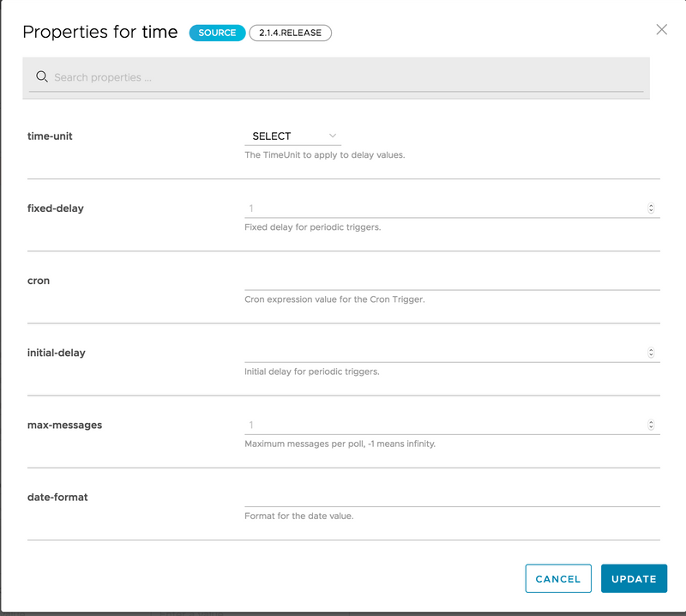Click the max-messages spinner arrows
This screenshot has height=616, width=686.
[651, 424]
